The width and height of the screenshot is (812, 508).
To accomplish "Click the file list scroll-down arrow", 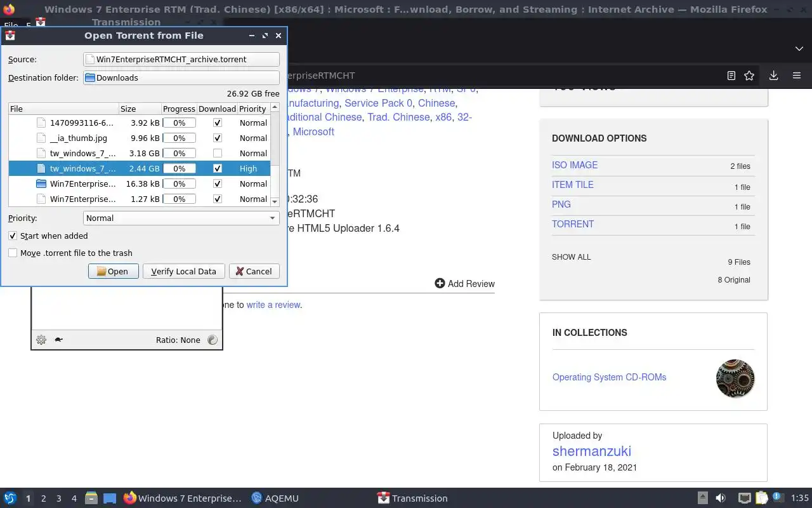I will [x=275, y=201].
